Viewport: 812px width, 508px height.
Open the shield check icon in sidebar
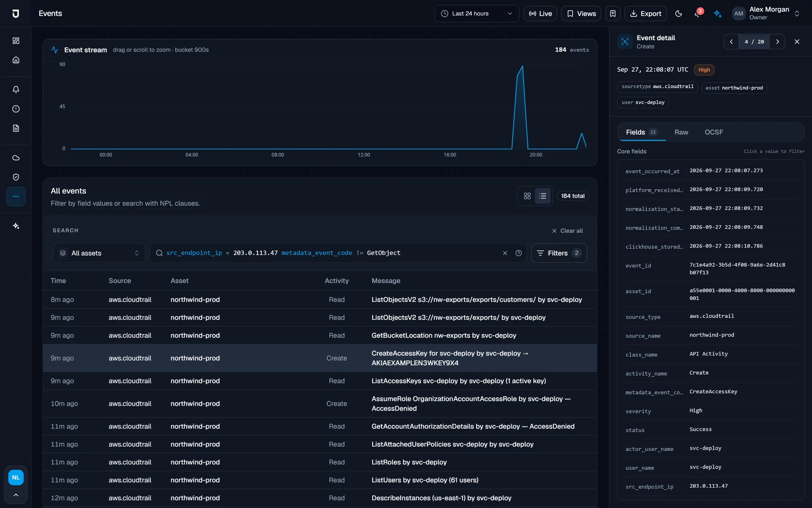[16, 177]
